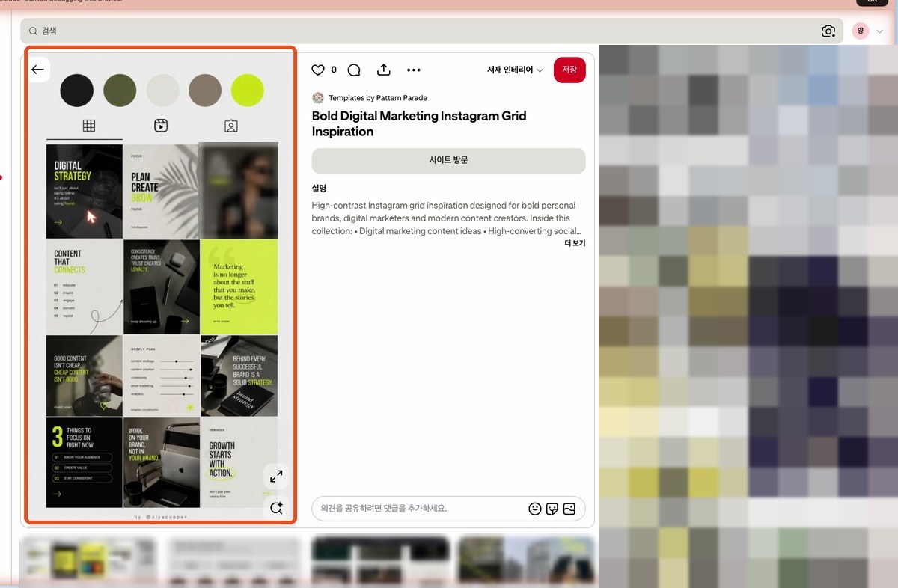Add a sticker to the comment
The width and height of the screenshot is (898, 588).
pyautogui.click(x=552, y=509)
